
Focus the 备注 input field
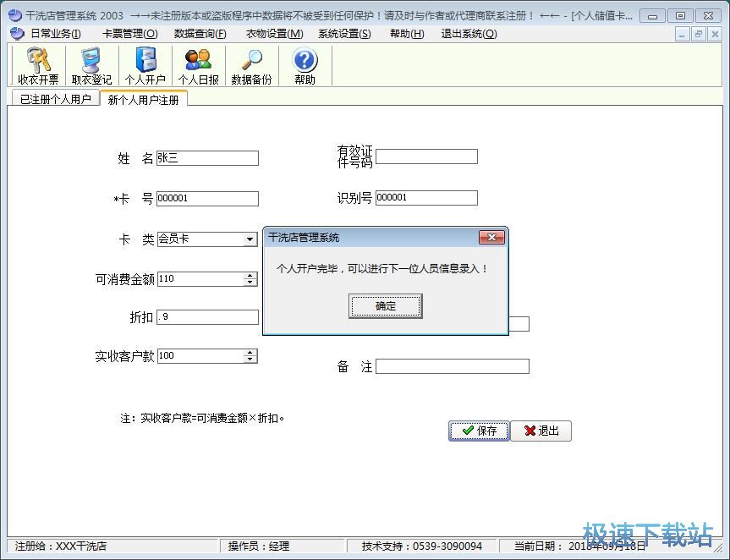[453, 366]
